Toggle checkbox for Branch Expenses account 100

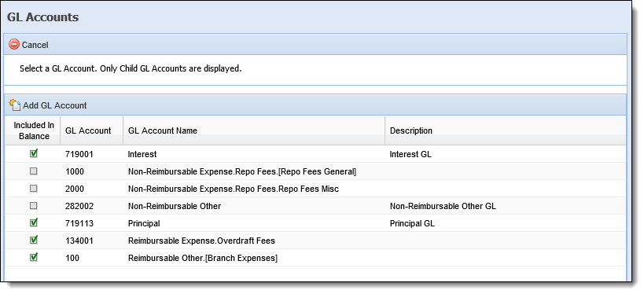[34, 257]
